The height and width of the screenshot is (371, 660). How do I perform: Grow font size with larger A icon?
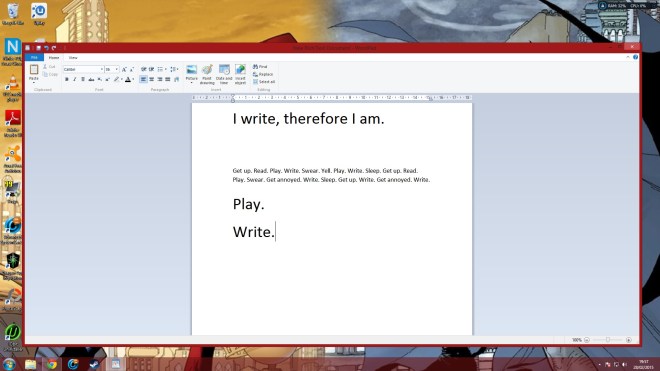tap(124, 69)
